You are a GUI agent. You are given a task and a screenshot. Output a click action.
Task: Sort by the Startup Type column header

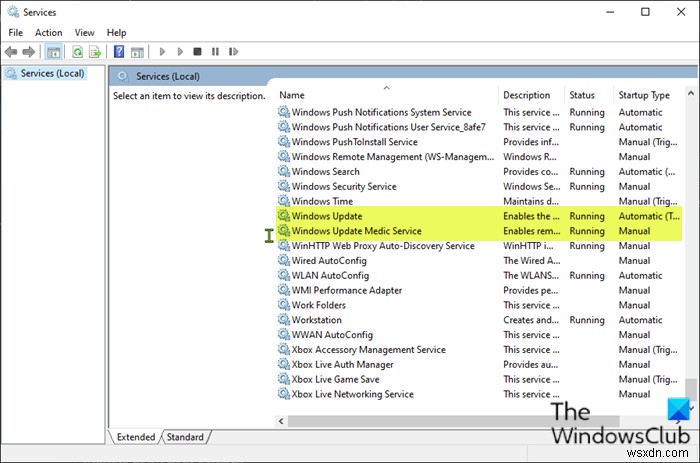pos(644,95)
